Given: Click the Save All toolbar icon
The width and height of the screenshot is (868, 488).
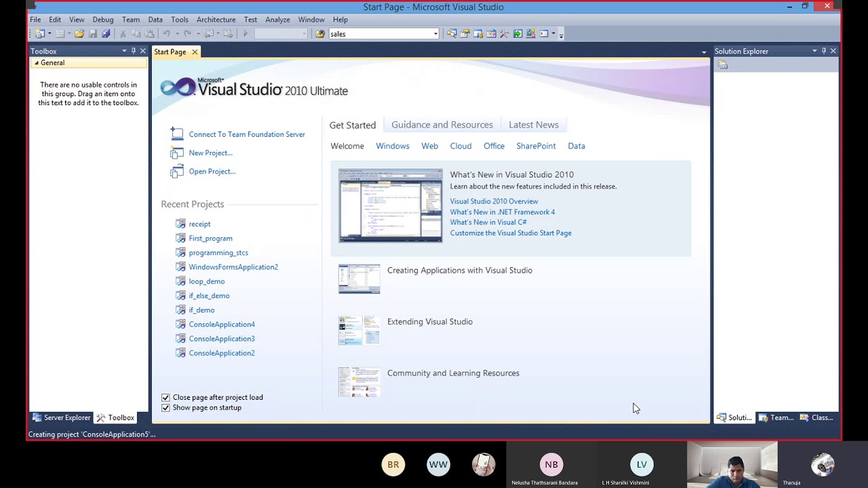Looking at the screenshot, I should coord(106,34).
